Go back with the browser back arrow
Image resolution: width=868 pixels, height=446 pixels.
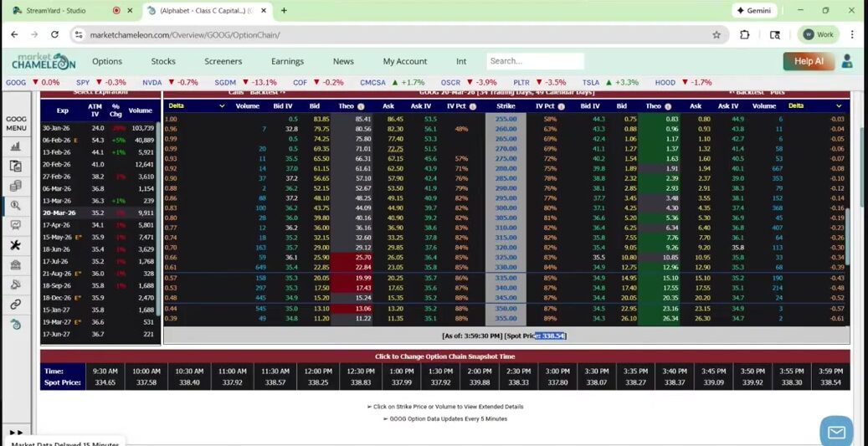(x=14, y=34)
